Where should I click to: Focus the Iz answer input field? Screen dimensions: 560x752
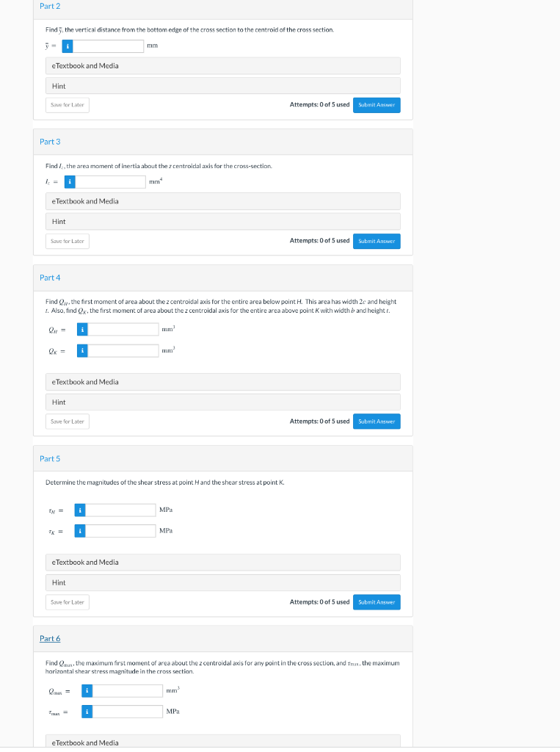[x=110, y=182]
